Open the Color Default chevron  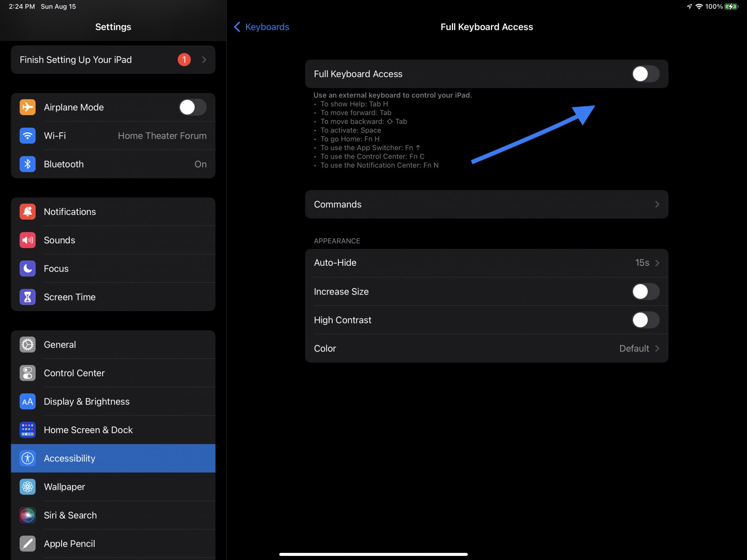tap(657, 348)
